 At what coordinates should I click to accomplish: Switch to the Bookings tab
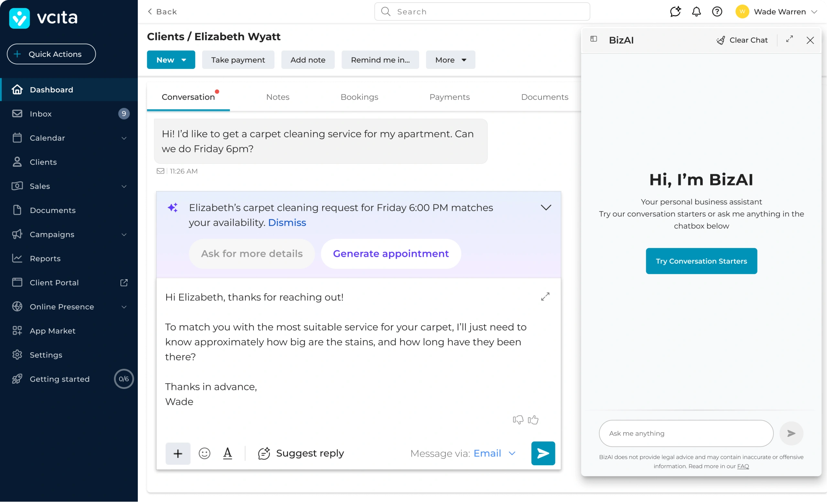point(359,97)
